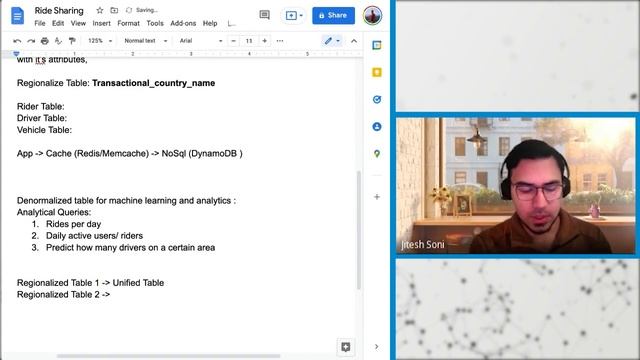Screen dimensions: 640x360
Task: Open the account profile avatar
Action: pyautogui.click(x=372, y=16)
